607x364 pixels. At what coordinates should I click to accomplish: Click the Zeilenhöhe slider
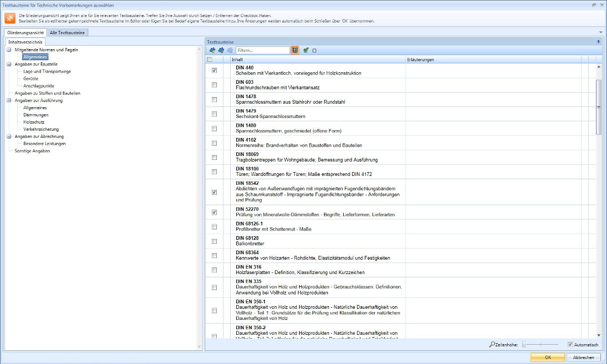pos(540,345)
